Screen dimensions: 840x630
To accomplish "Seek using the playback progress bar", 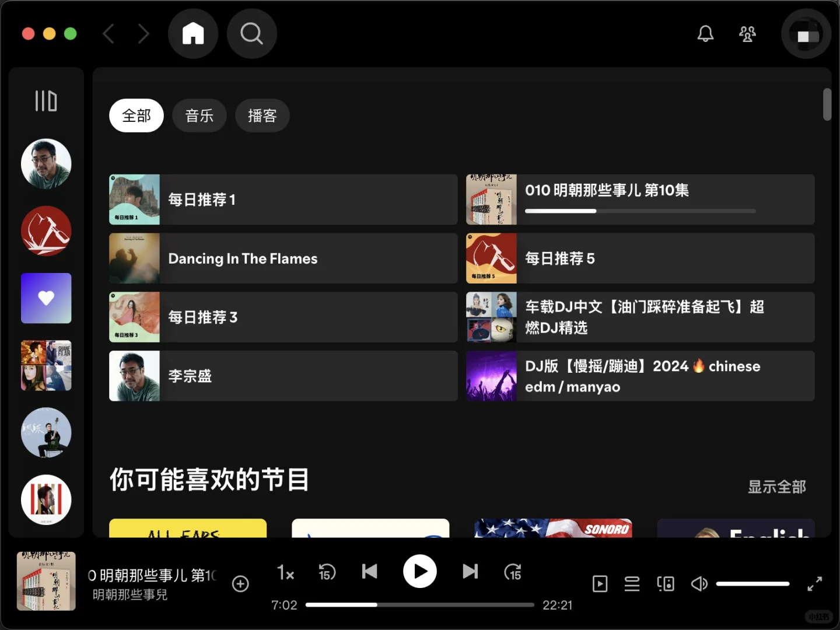I will coord(420,605).
